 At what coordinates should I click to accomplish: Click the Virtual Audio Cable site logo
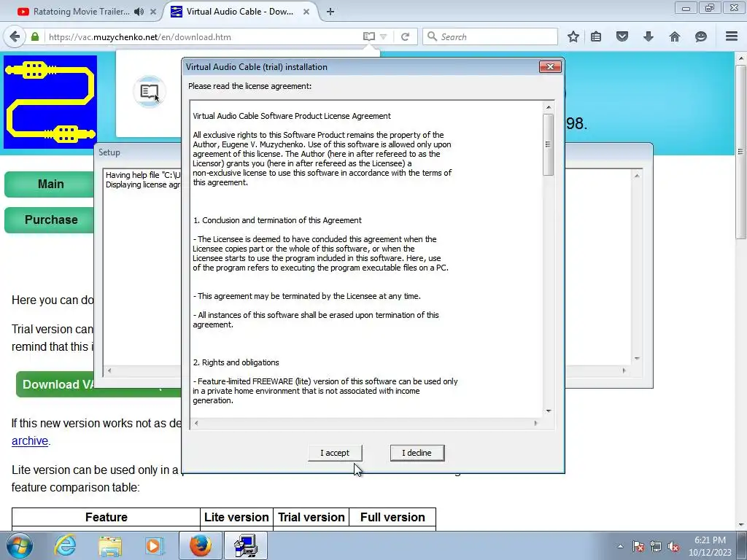pyautogui.click(x=50, y=102)
